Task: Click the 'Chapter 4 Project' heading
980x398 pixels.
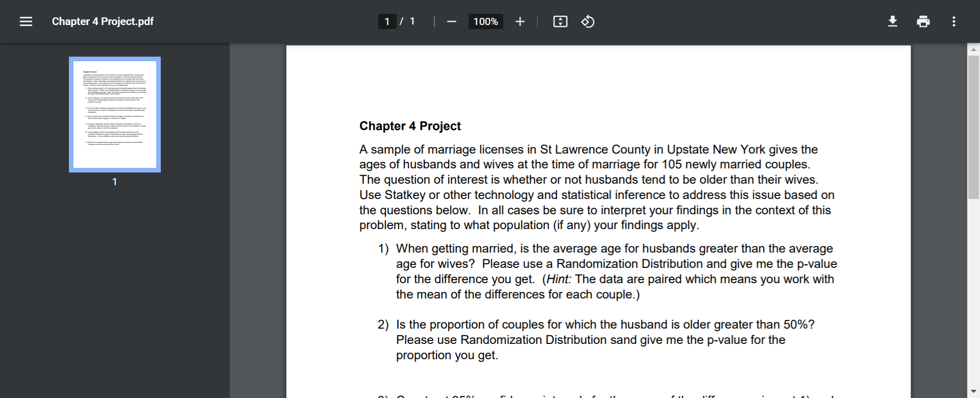Action: click(x=410, y=126)
